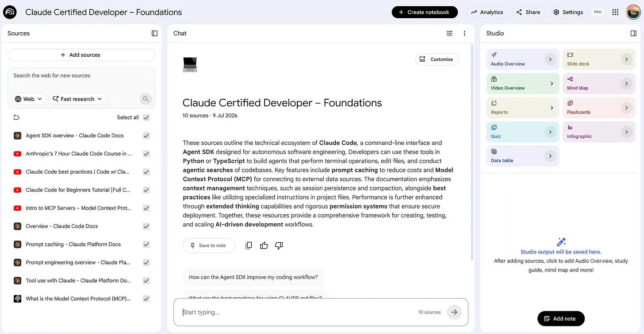Viewport: 644px width, 334px height.
Task: Click the notebook title in header
Action: click(103, 12)
